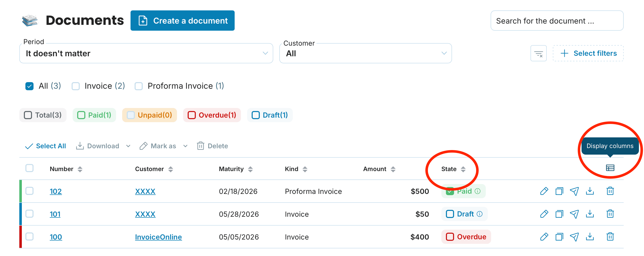Delete document 102 with trash icon
This screenshot has width=644, height=256.
coord(610,191)
